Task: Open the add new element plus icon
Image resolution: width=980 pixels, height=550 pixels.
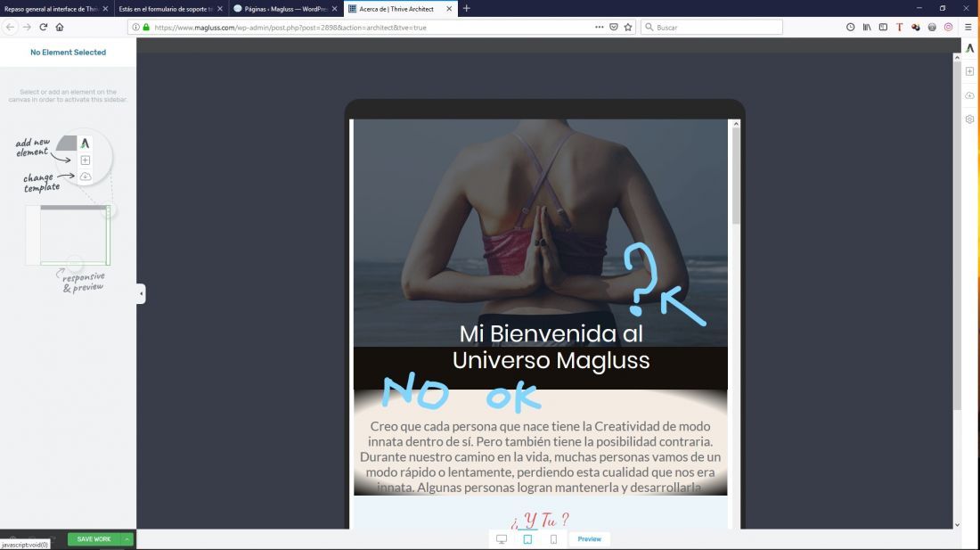Action: (x=969, y=71)
